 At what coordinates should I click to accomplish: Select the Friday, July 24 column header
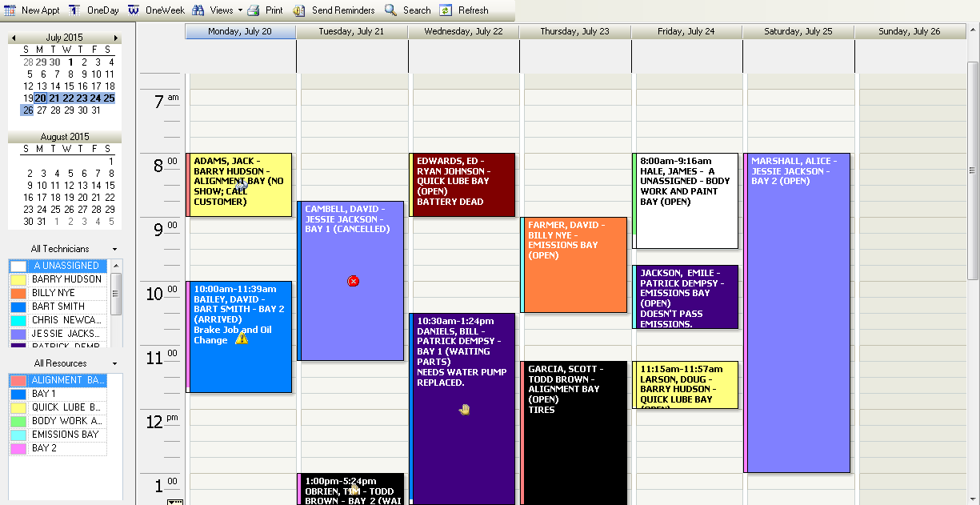[686, 31]
